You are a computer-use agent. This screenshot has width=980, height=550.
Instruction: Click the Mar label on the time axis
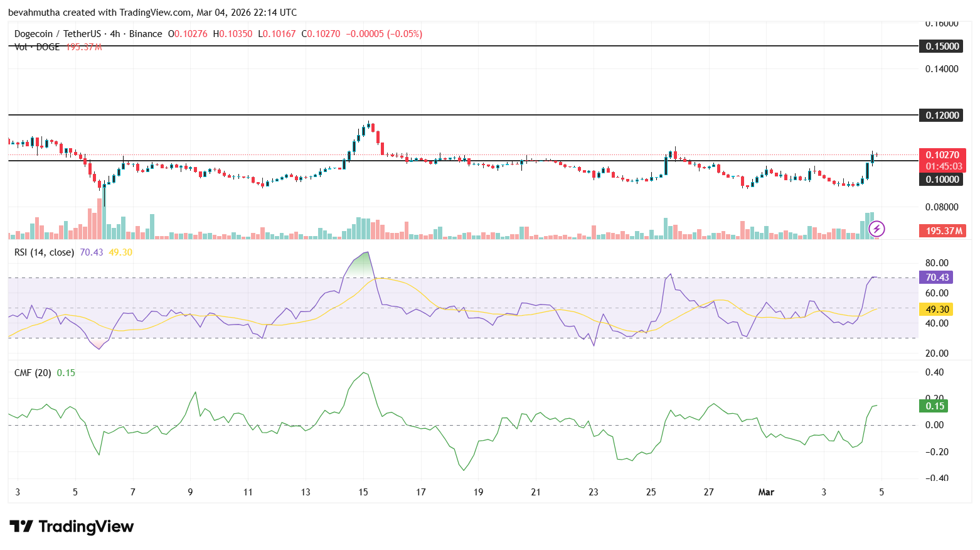(x=766, y=492)
